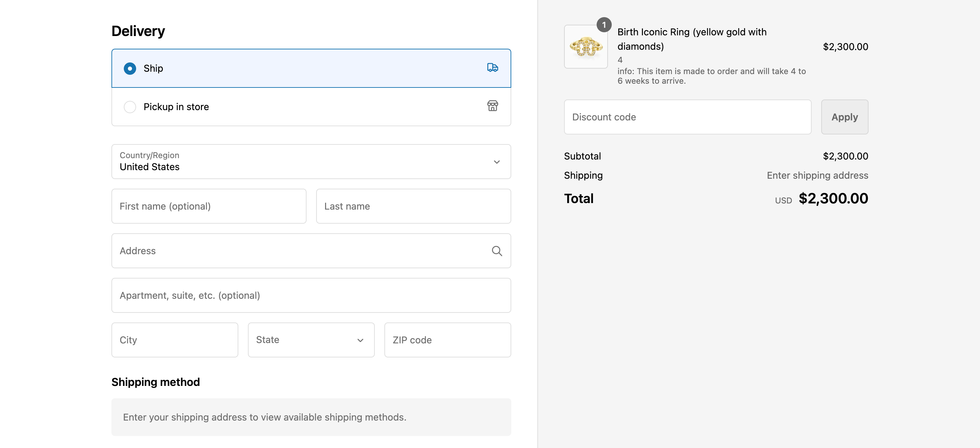Click the City input field
Screen dimensions: 980x448
point(175,340)
